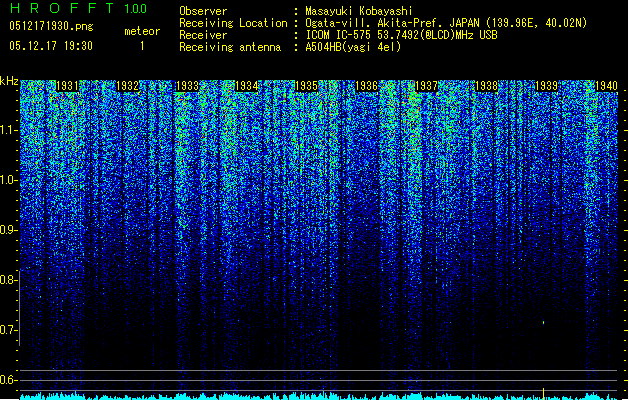Click the 0.7 kHz axis tick label
The image size is (629, 400).
(x=9, y=330)
